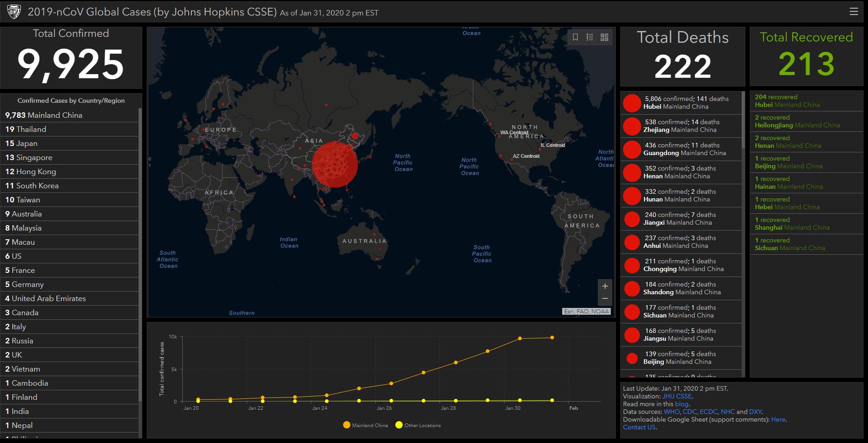Open the ECDC data source link
Screen dimensions: 868x443
click(x=708, y=412)
